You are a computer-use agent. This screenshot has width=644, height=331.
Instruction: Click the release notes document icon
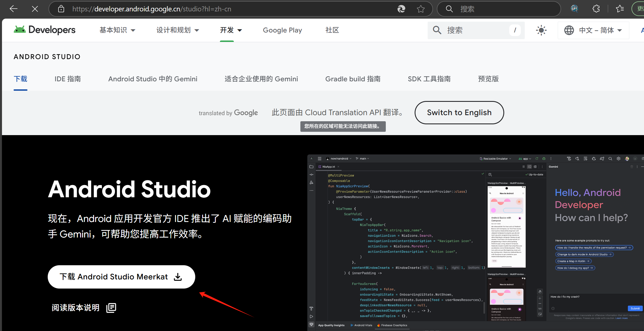(111, 307)
